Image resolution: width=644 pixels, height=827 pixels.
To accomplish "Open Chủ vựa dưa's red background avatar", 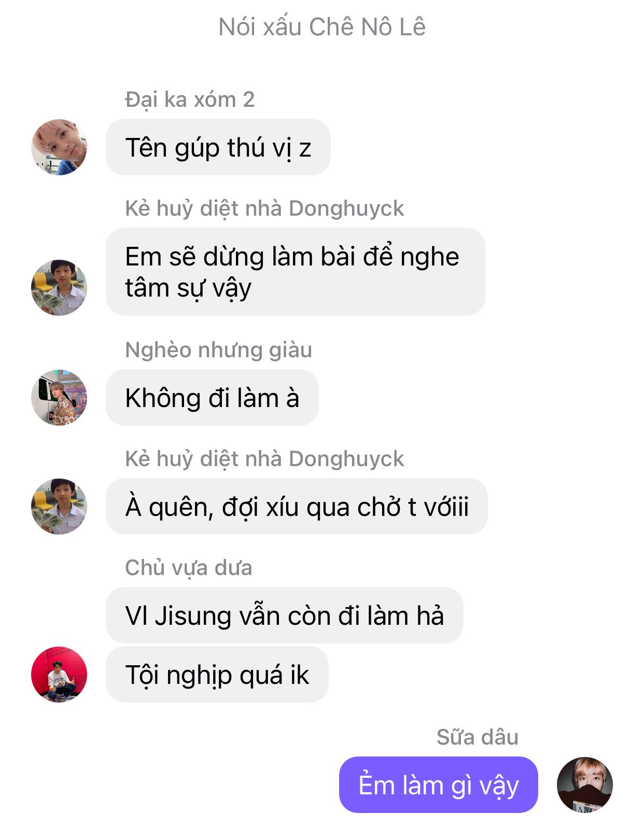I will tap(59, 674).
